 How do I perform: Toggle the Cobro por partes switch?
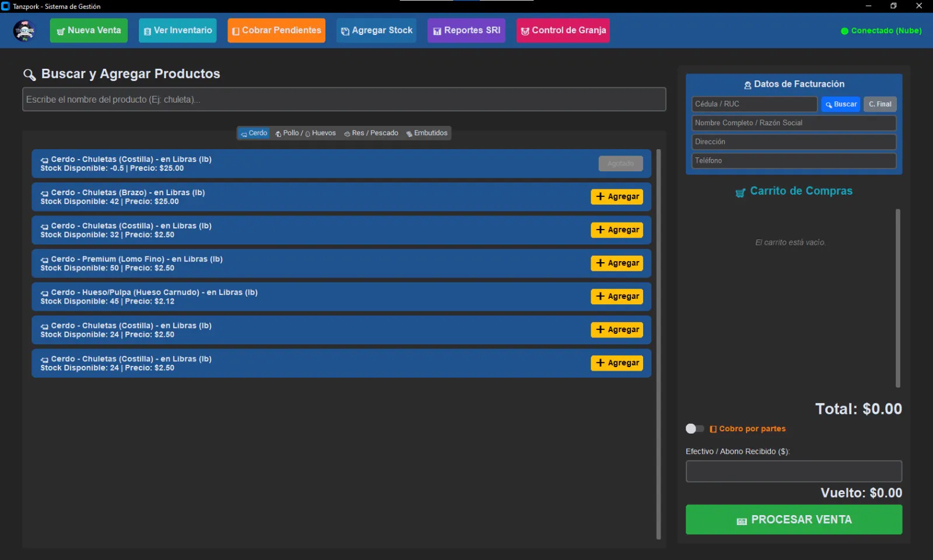pyautogui.click(x=695, y=429)
